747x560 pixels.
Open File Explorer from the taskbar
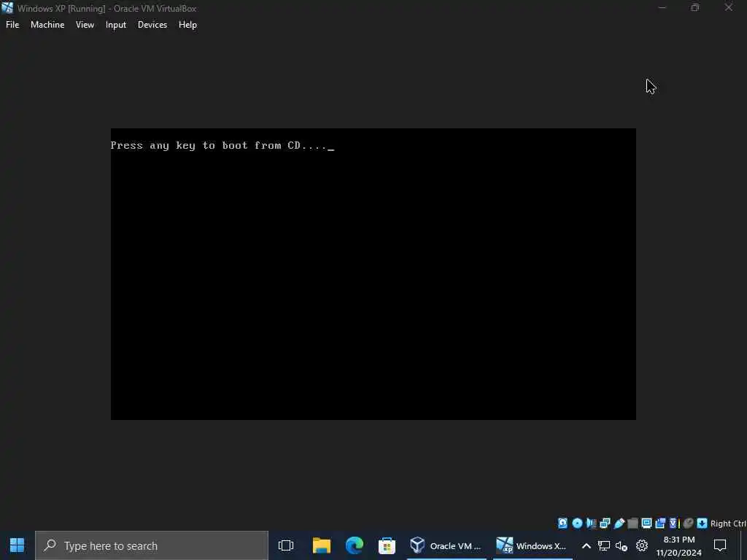pos(322,545)
